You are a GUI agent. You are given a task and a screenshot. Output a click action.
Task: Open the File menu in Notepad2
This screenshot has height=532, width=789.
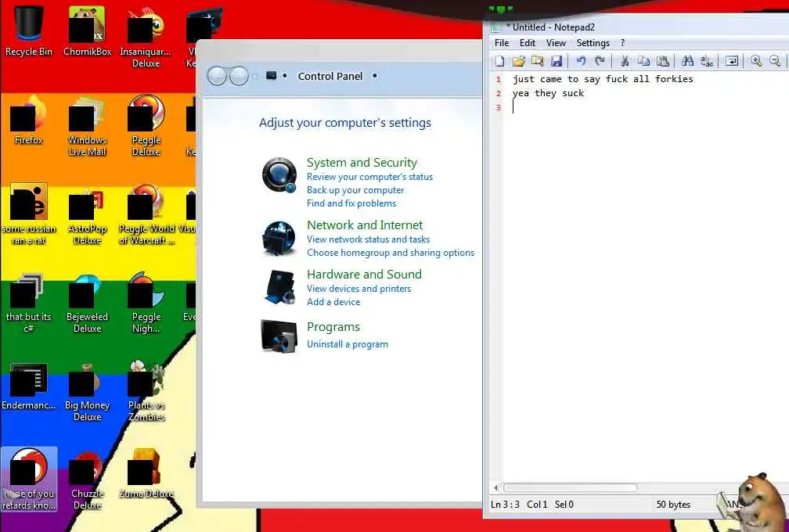pyautogui.click(x=502, y=43)
